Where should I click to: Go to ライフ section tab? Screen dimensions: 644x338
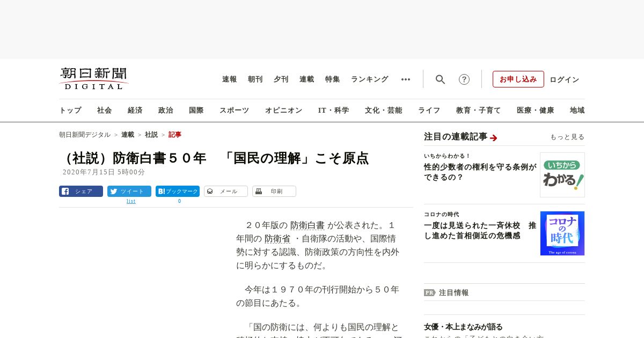pos(429,111)
